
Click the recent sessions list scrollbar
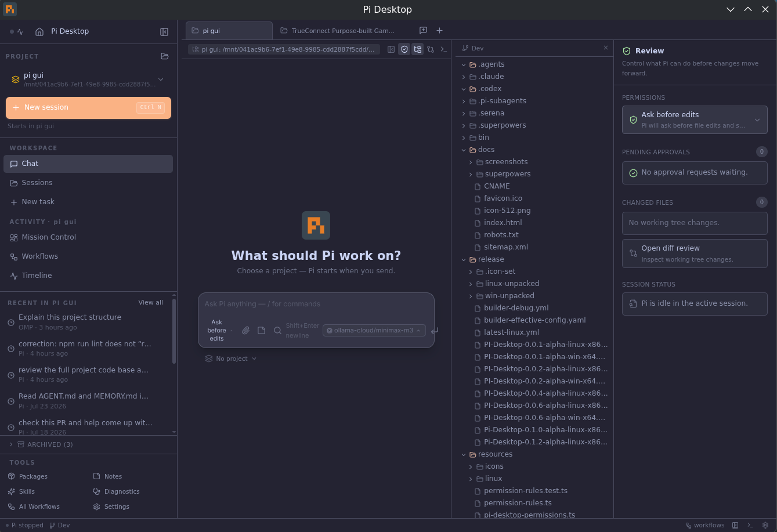(174, 332)
